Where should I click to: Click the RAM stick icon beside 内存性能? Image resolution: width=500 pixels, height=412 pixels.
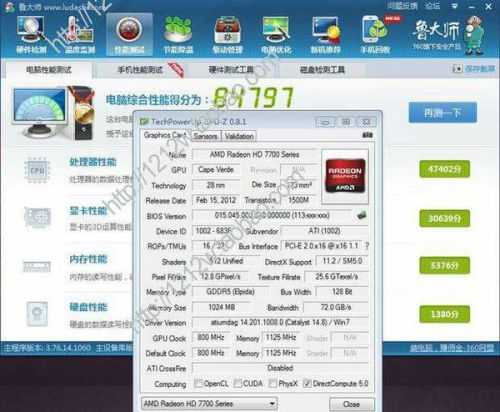[x=37, y=266]
